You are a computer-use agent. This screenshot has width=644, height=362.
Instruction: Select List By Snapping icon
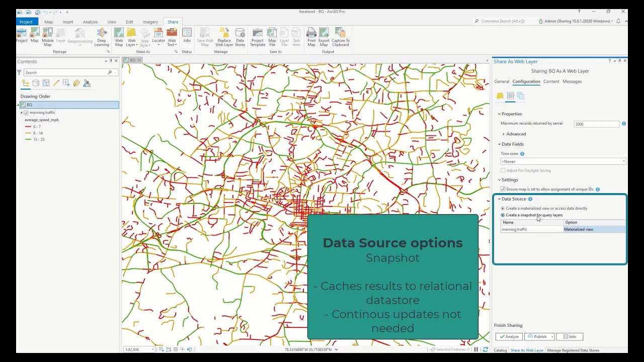(66, 83)
